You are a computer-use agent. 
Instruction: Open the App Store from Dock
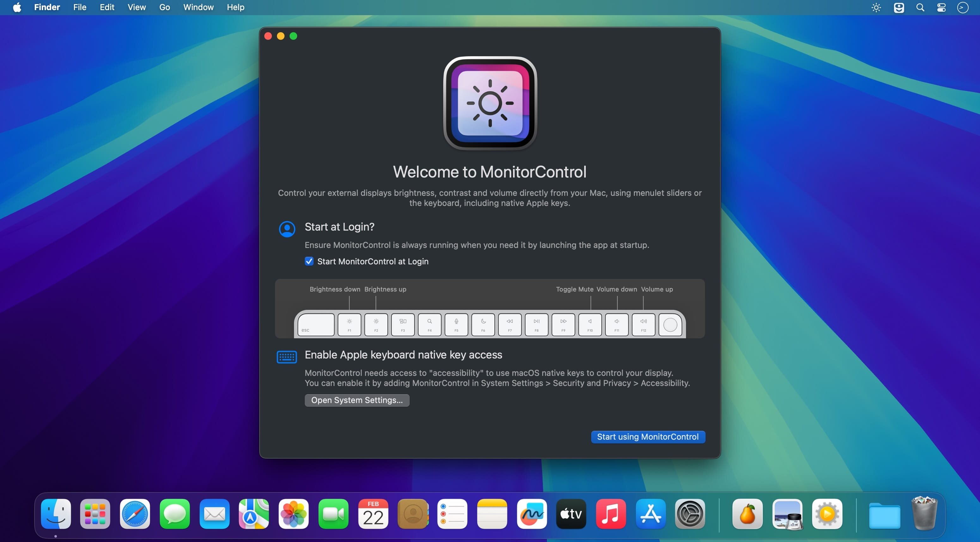(650, 514)
